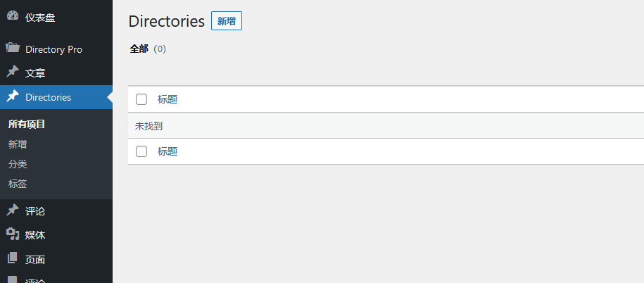
Task: Open the Directory Pro menu item
Action: [x=53, y=49]
